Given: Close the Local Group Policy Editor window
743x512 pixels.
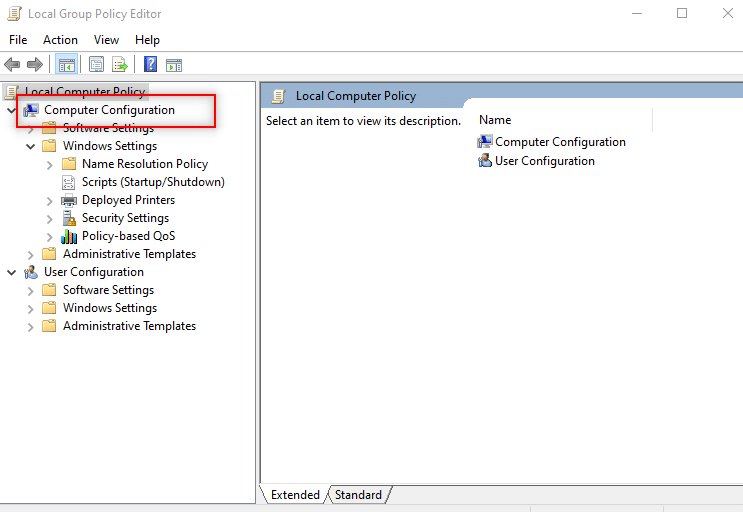Looking at the screenshot, I should point(727,13).
